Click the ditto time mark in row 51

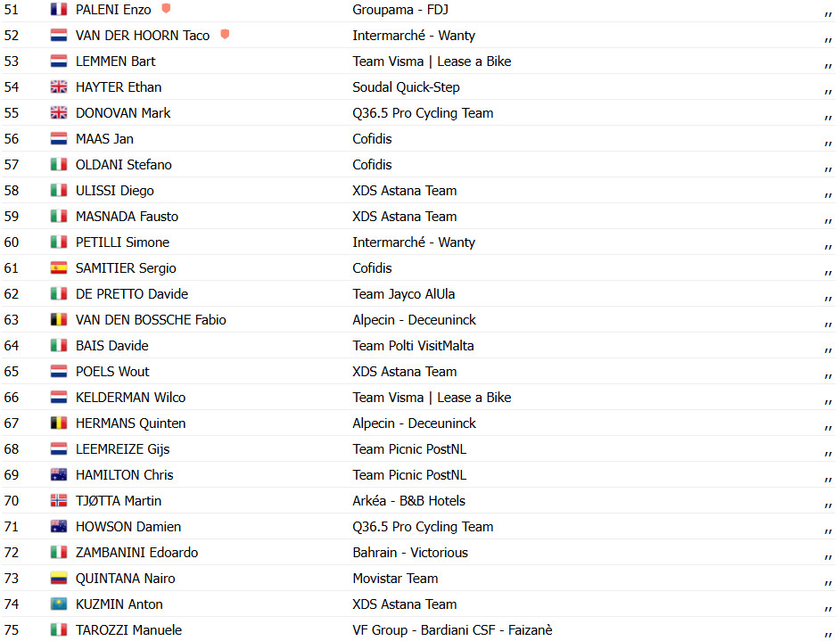point(828,14)
